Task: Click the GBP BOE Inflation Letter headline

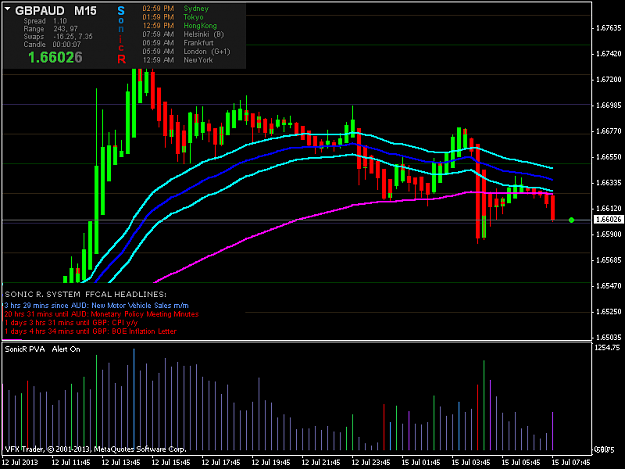Action: coord(90,332)
